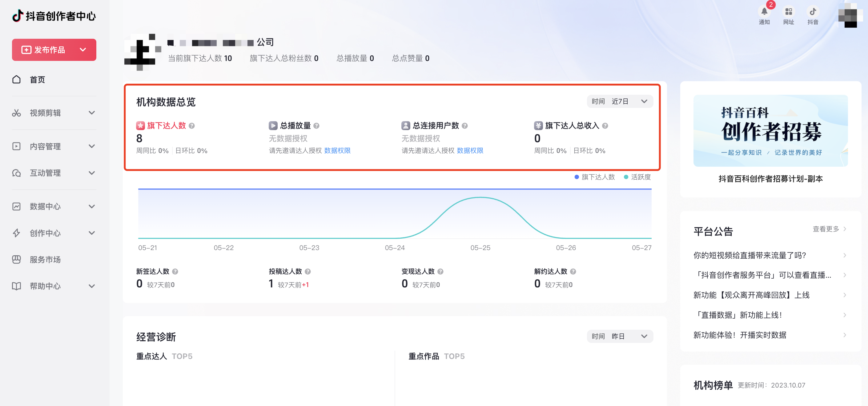Click help icon beside 新签达人数
The image size is (868, 406).
(x=175, y=272)
